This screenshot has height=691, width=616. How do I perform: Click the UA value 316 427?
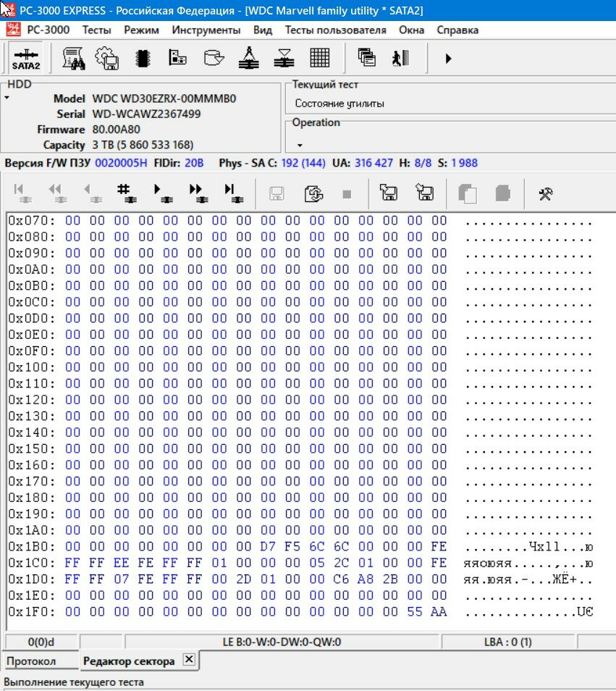pyautogui.click(x=374, y=163)
